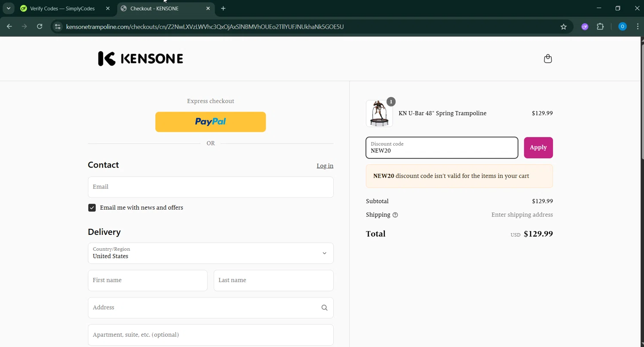Image resolution: width=644 pixels, height=347 pixels.
Task: Click the NEW20 invalid code message
Action: (x=459, y=176)
